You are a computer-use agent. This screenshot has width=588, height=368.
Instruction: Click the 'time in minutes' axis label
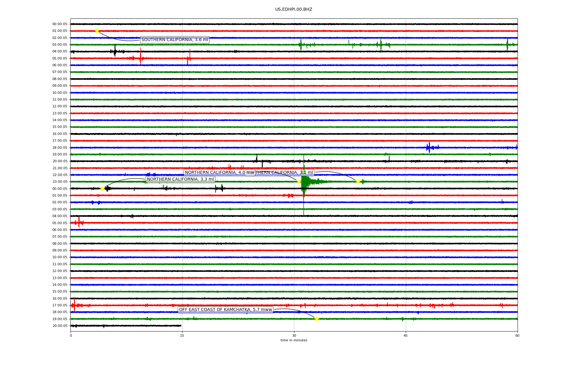pyautogui.click(x=294, y=340)
